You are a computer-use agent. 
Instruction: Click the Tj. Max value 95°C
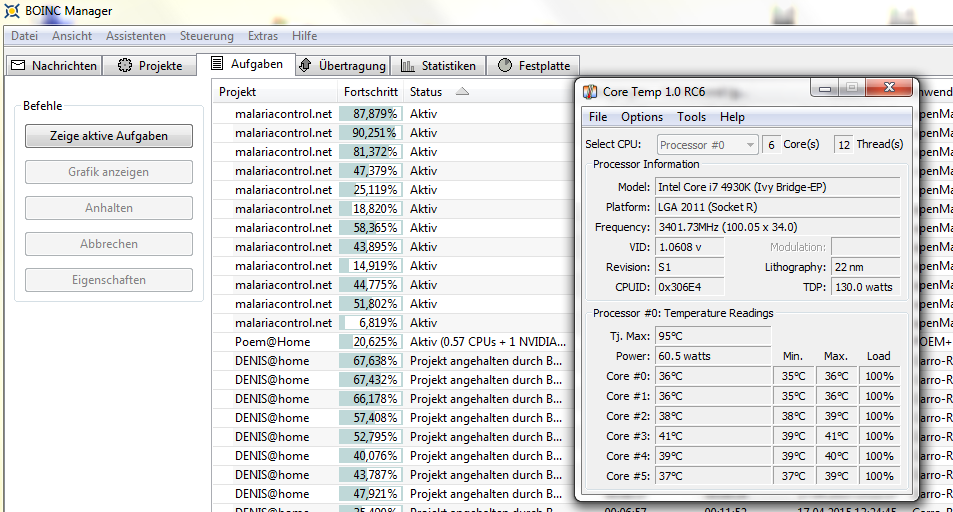[713, 336]
